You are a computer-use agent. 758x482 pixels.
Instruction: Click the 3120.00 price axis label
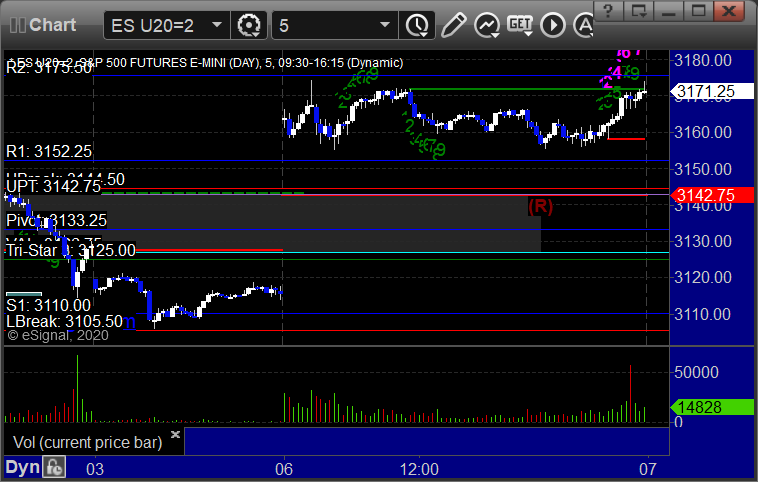click(703, 277)
